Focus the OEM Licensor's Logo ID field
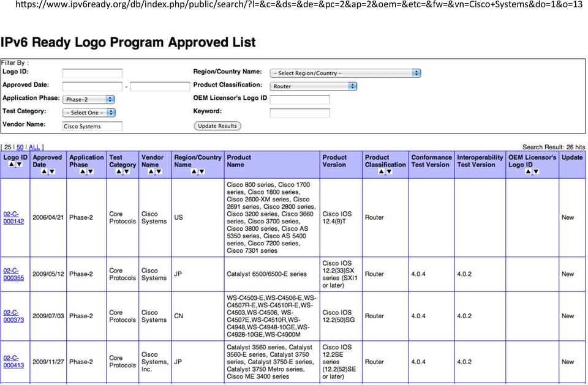588x385 pixels. tap(300, 99)
